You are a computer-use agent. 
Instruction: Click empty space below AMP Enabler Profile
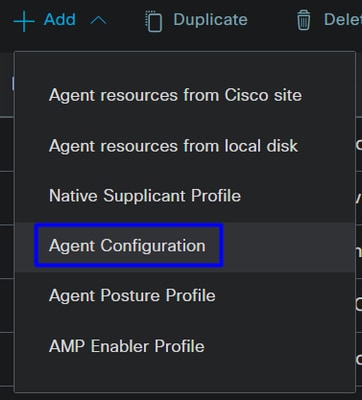(x=185, y=375)
